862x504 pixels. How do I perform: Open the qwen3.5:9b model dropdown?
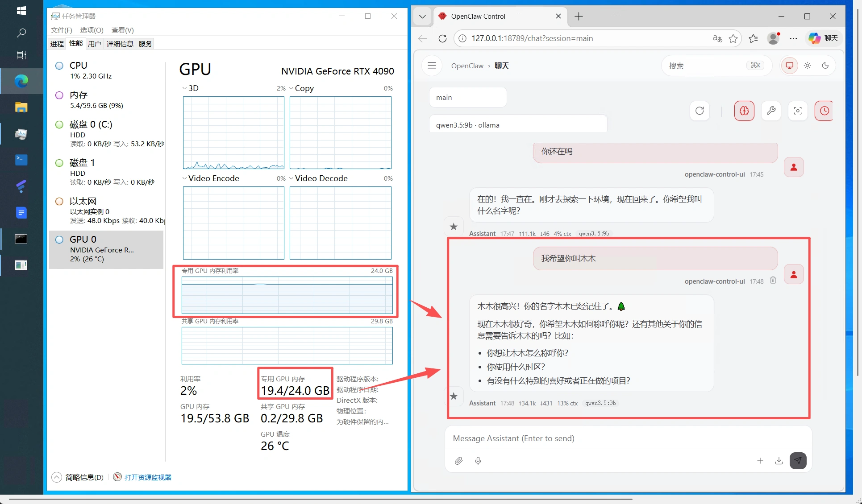[518, 124]
